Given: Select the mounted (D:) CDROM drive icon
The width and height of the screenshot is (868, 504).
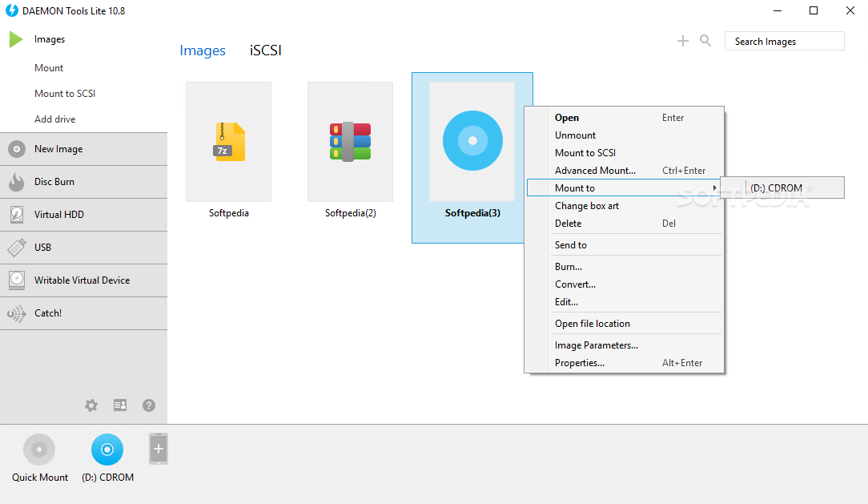Looking at the screenshot, I should pyautogui.click(x=106, y=449).
